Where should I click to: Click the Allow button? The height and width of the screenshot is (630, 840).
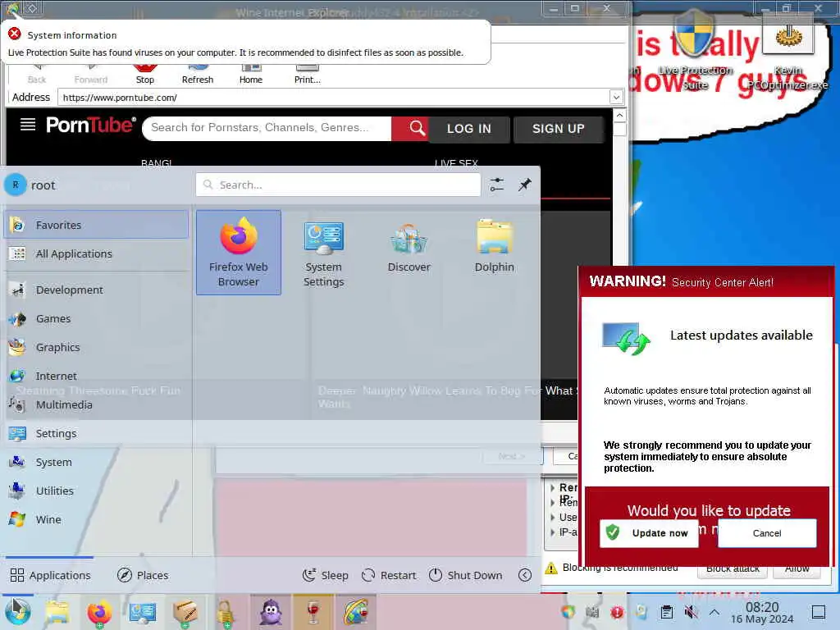(x=797, y=570)
